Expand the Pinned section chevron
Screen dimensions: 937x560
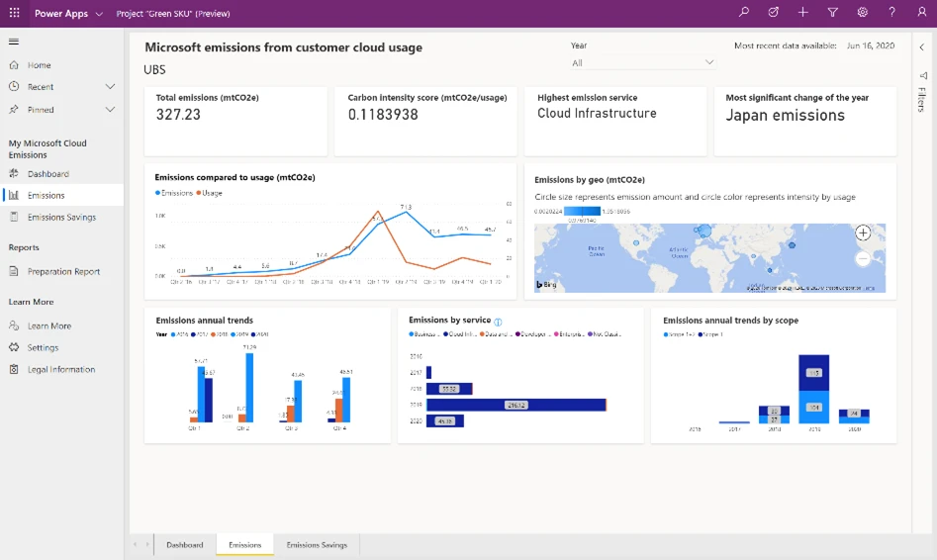coord(110,110)
